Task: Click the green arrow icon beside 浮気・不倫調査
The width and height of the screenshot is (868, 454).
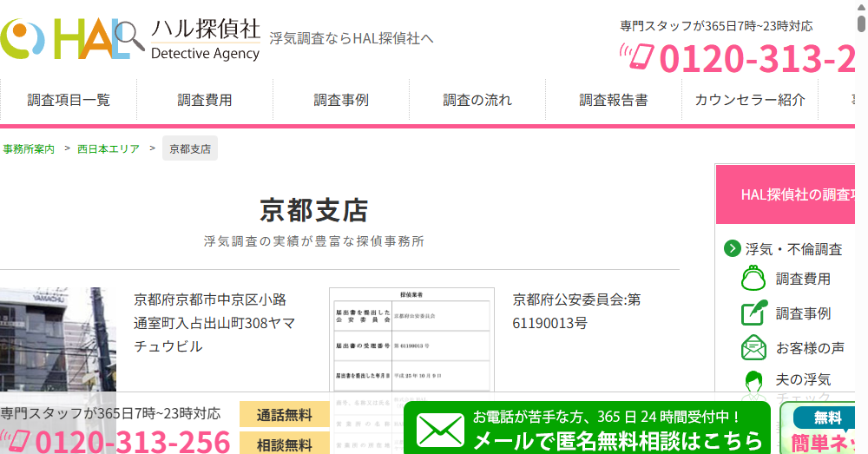Action: [732, 249]
